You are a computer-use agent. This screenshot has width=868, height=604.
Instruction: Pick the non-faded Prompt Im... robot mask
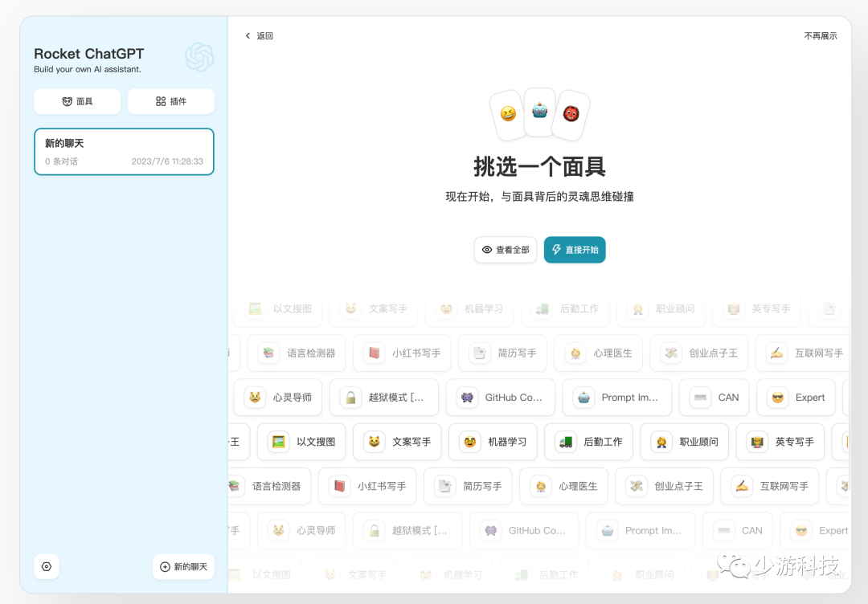pos(617,398)
